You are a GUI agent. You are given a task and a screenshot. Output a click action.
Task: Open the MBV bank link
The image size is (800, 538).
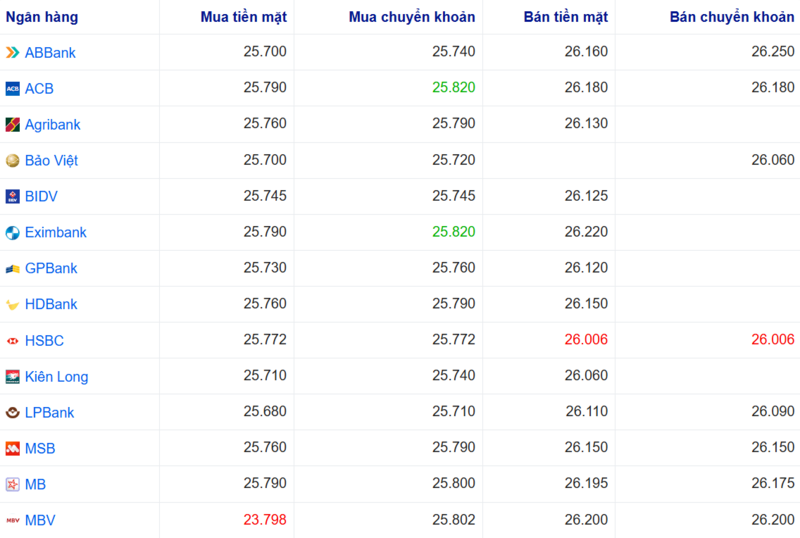[x=40, y=521]
